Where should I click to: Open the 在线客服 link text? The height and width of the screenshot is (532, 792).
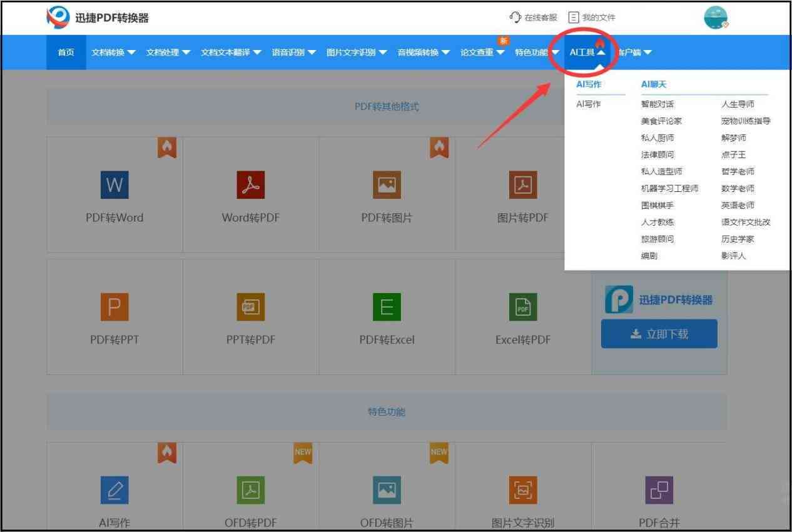tap(541, 18)
